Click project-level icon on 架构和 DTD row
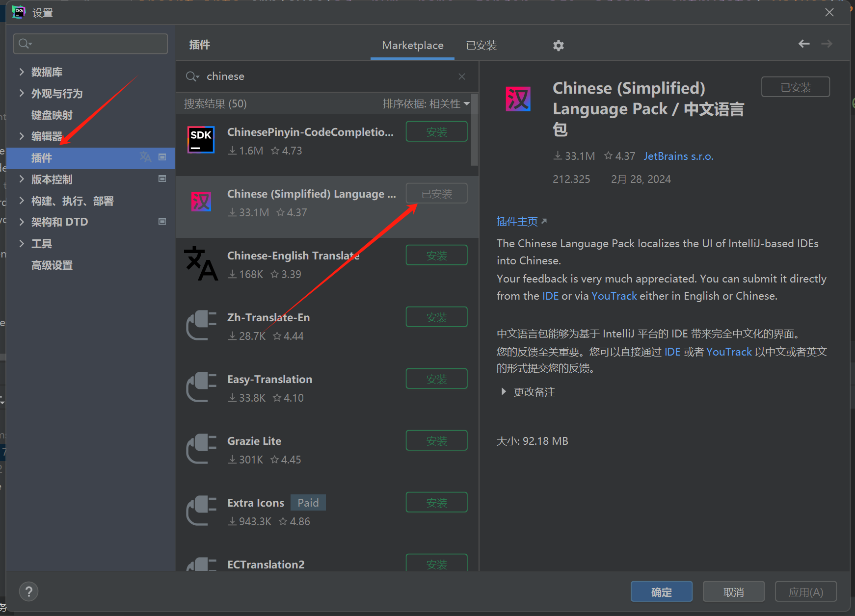The width and height of the screenshot is (855, 616). pos(162,221)
